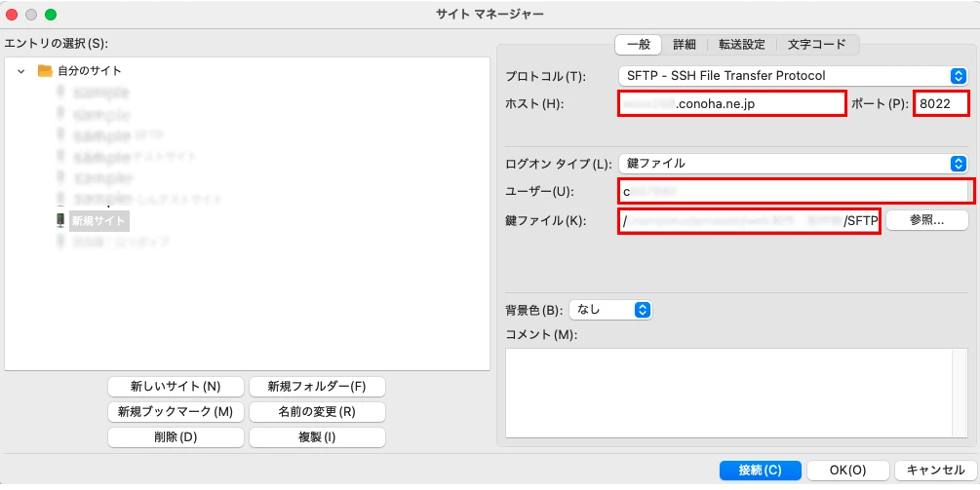980x490 pixels.
Task: Switch to the 転送設定 tab
Action: pos(742,45)
